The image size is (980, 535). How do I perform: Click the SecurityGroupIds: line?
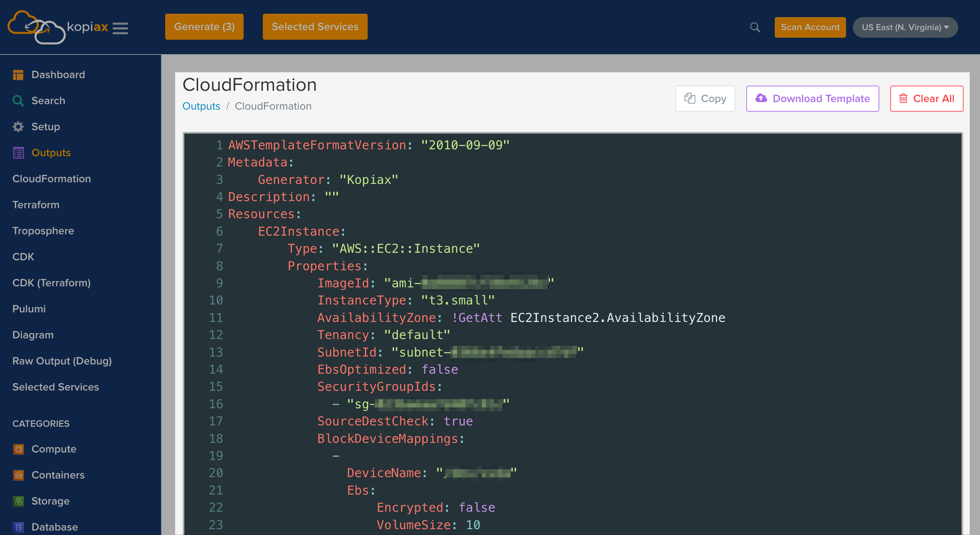pyautogui.click(x=380, y=387)
